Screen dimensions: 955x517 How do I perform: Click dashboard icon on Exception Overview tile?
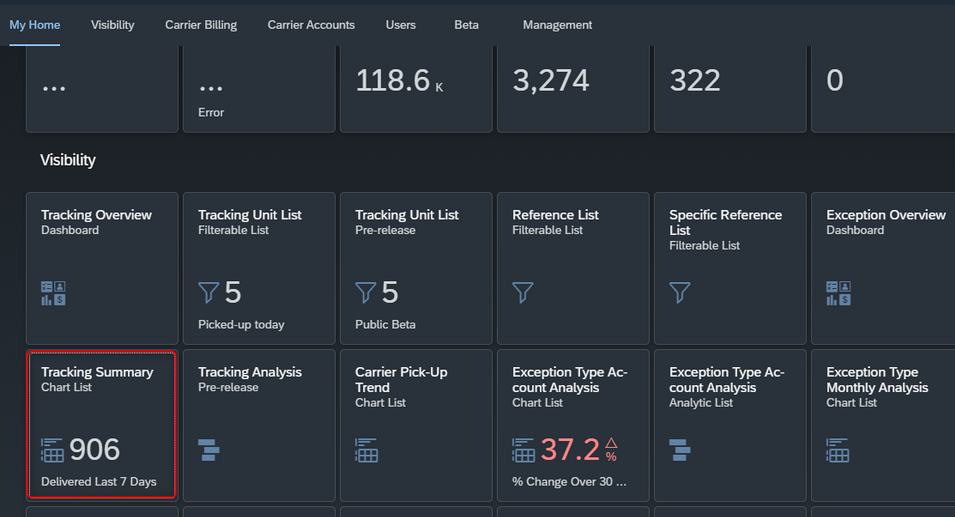click(x=838, y=293)
